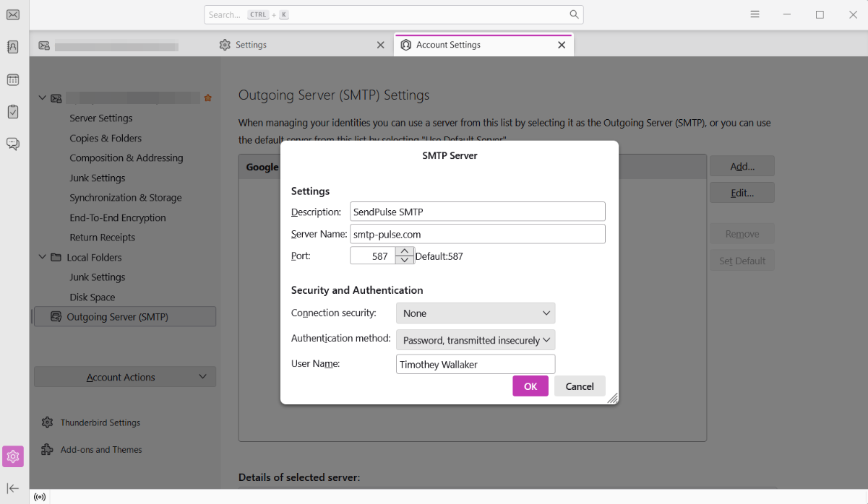Open the Thunderbird app menu
Screen dimensions: 868x504
755,14
